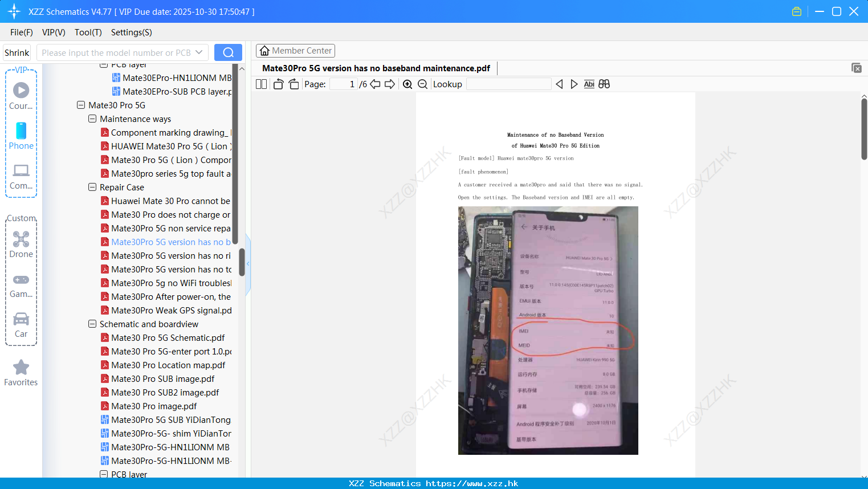Screen dimensions: 868x489
Task: Open Mate30Pro 5G SUB YiDianTong file
Action: pos(166,419)
